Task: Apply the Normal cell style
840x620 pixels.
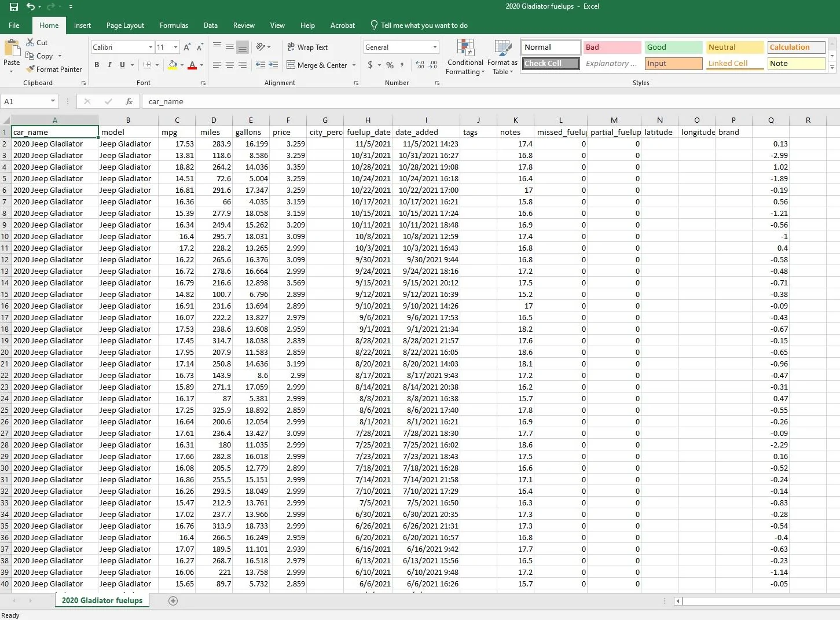Action: 551,47
